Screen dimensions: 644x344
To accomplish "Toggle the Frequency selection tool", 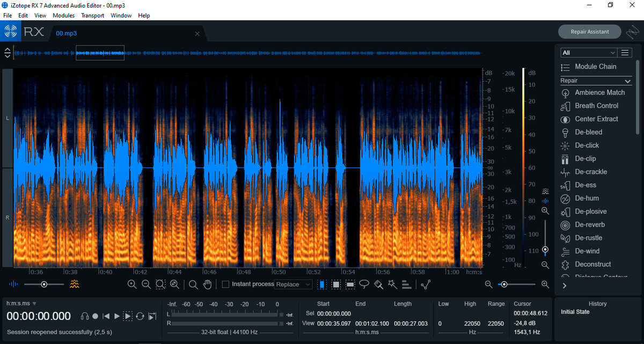I will coord(350,284).
